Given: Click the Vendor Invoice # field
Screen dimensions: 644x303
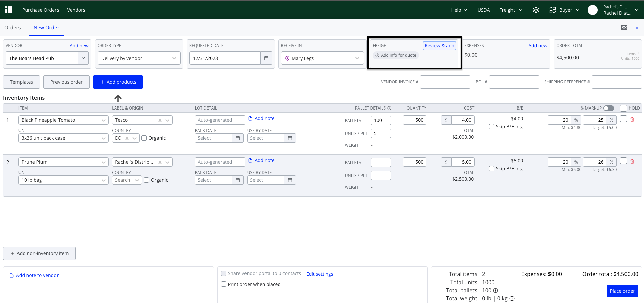Looking at the screenshot, I should click(445, 82).
